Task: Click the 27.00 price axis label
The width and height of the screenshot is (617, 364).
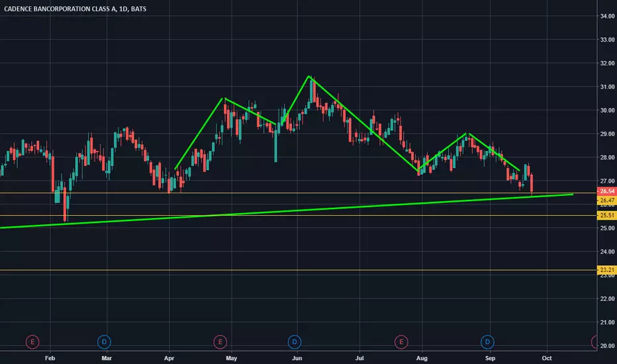Action: point(608,181)
